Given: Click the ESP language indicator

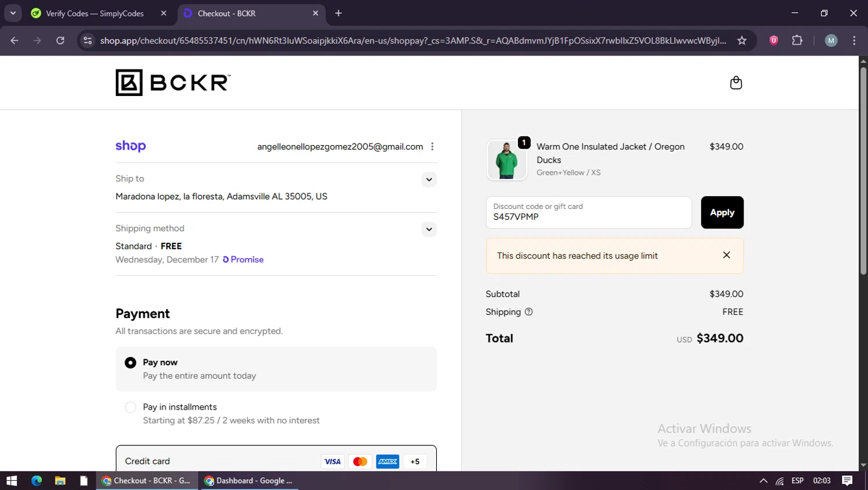Looking at the screenshot, I should tap(797, 481).
